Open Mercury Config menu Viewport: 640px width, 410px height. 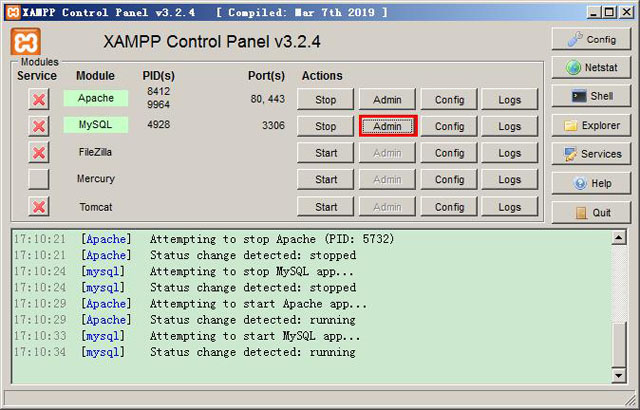(449, 180)
